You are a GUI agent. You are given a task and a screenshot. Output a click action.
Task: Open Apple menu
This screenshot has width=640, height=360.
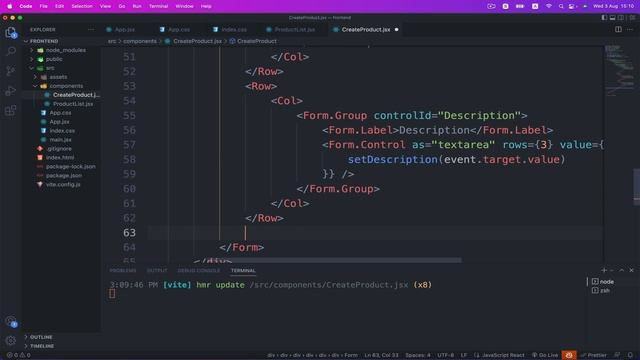[9, 6]
